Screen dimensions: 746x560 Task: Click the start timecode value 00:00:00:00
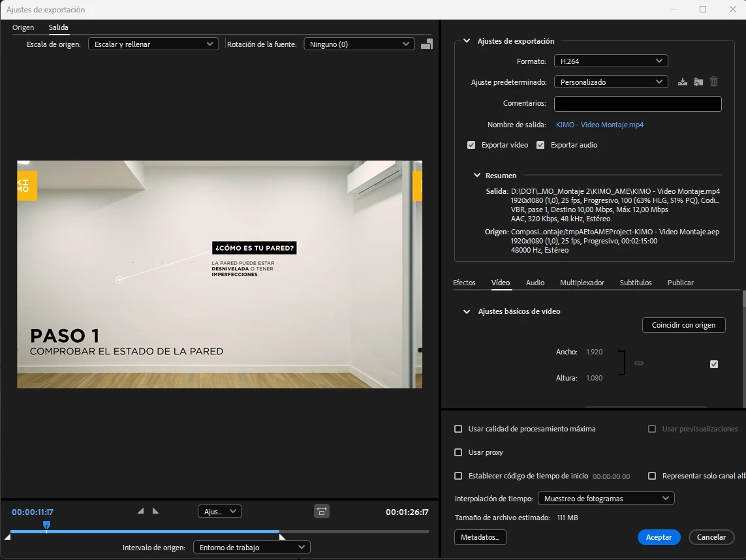point(611,476)
